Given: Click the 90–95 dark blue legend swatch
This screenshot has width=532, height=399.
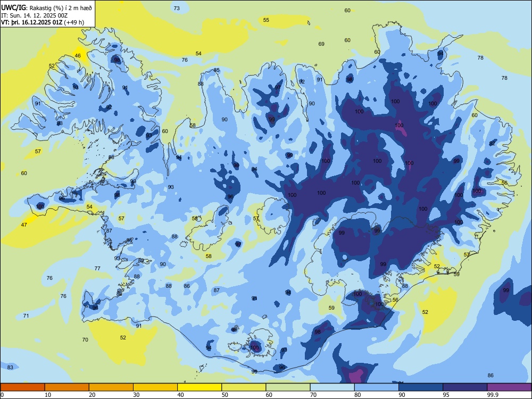Looking at the screenshot, I should pos(421,387).
